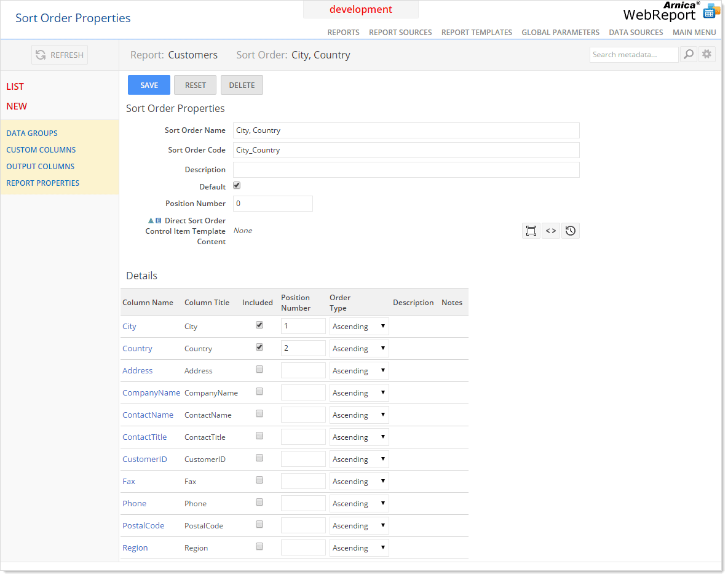Open Order Type dropdown for Region
Viewport: 728px width, 577px height.
coord(359,548)
